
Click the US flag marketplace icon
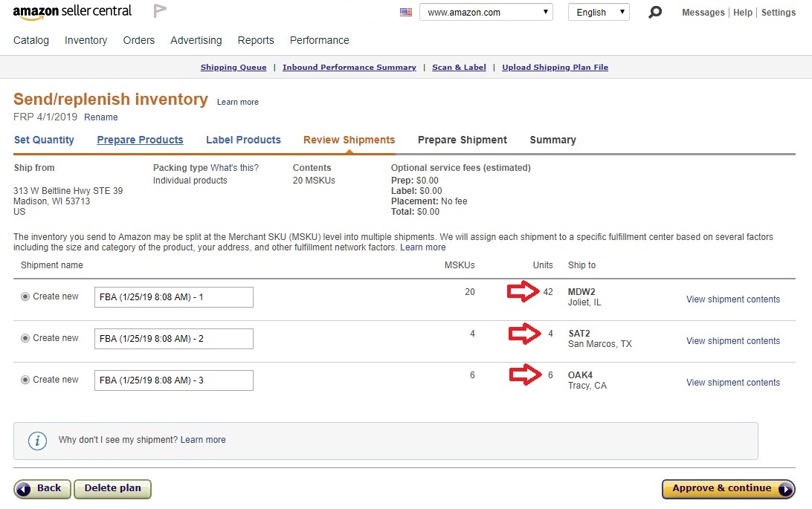[406, 13]
